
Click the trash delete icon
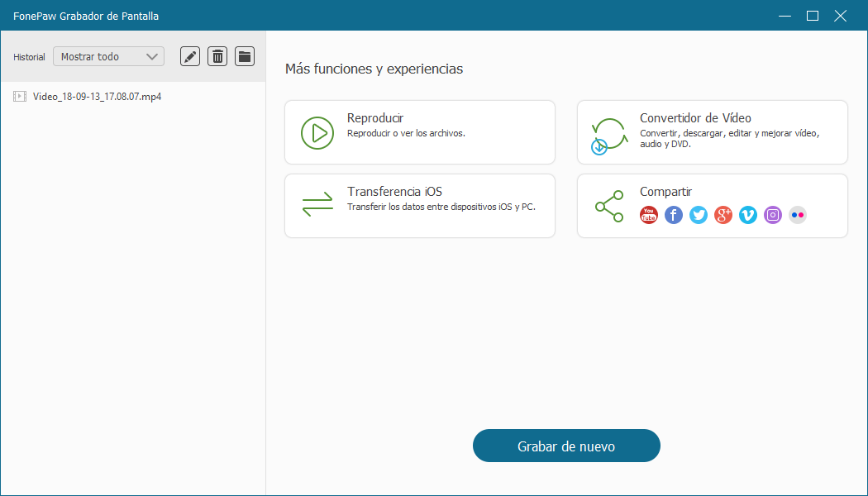pyautogui.click(x=217, y=56)
